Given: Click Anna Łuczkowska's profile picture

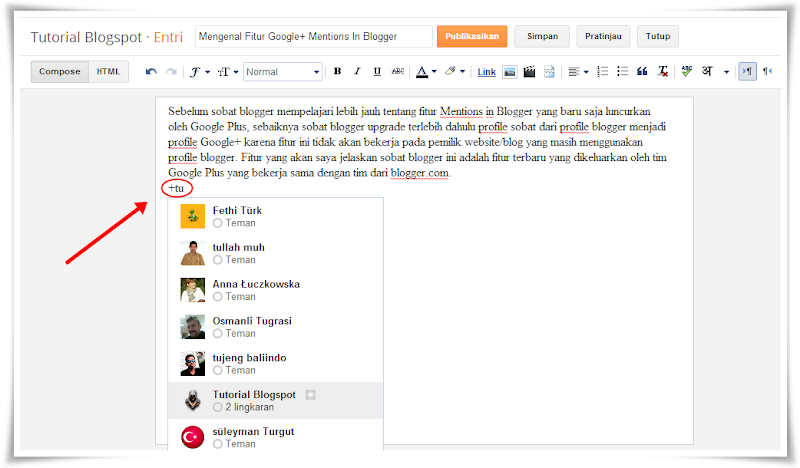Looking at the screenshot, I should pos(192,290).
